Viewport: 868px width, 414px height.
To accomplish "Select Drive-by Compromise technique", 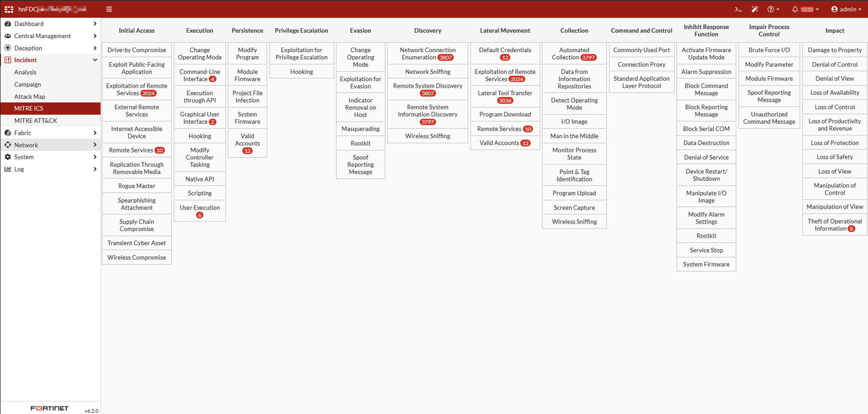I will (137, 50).
